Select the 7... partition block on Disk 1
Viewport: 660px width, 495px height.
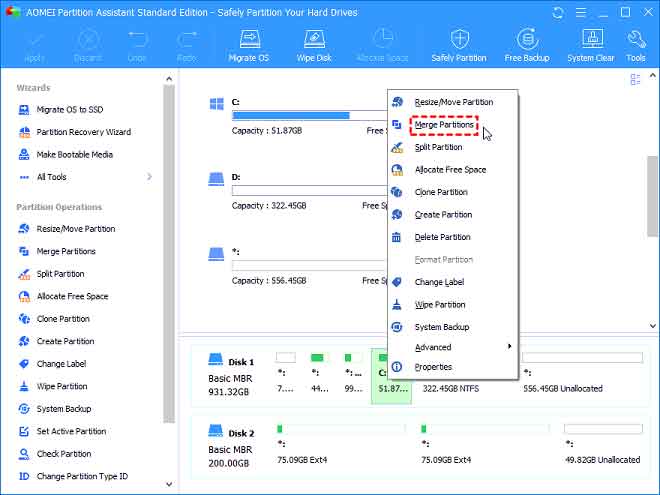coord(285,374)
